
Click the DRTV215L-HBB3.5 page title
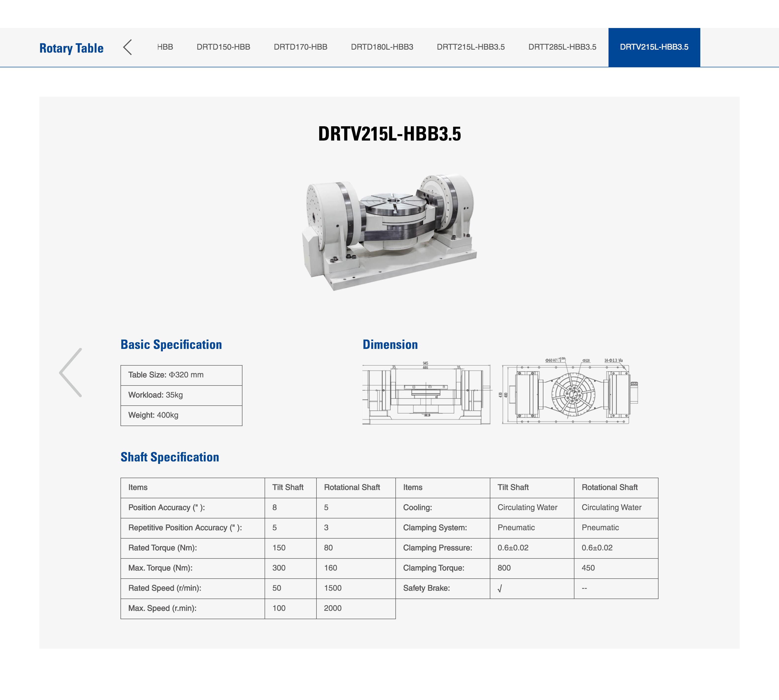tap(389, 134)
